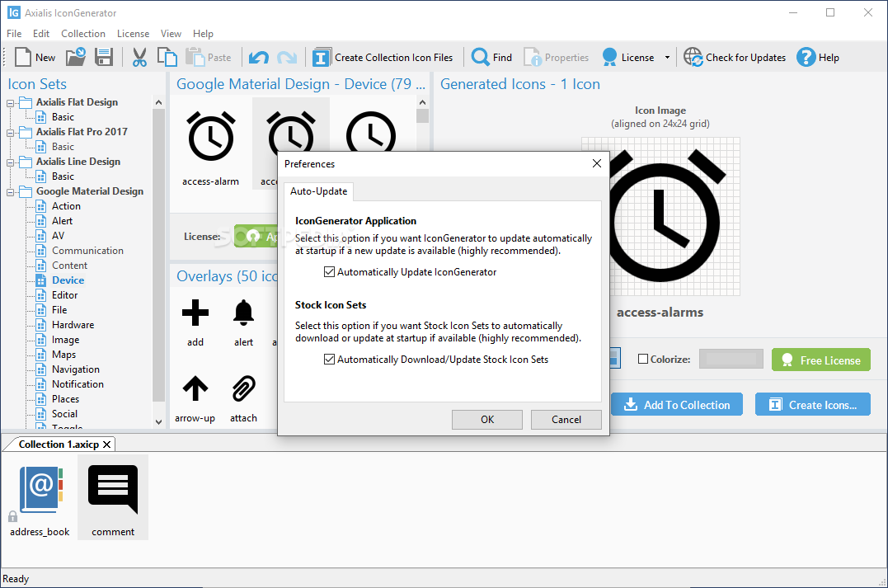Image resolution: width=888 pixels, height=588 pixels.
Task: Click the New document toolbar icon
Action: click(x=23, y=57)
